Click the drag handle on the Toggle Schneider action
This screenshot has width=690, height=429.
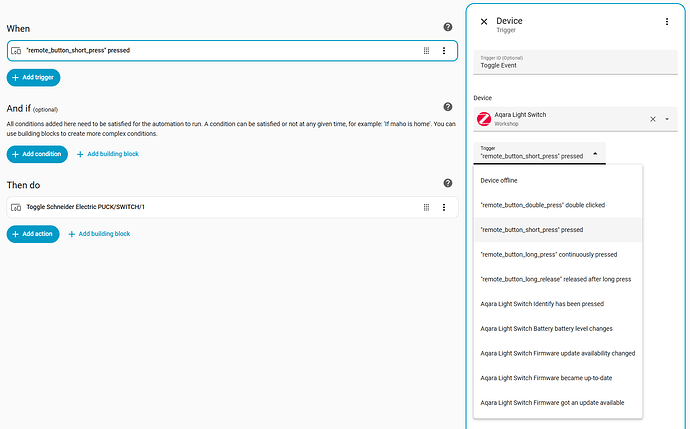426,207
